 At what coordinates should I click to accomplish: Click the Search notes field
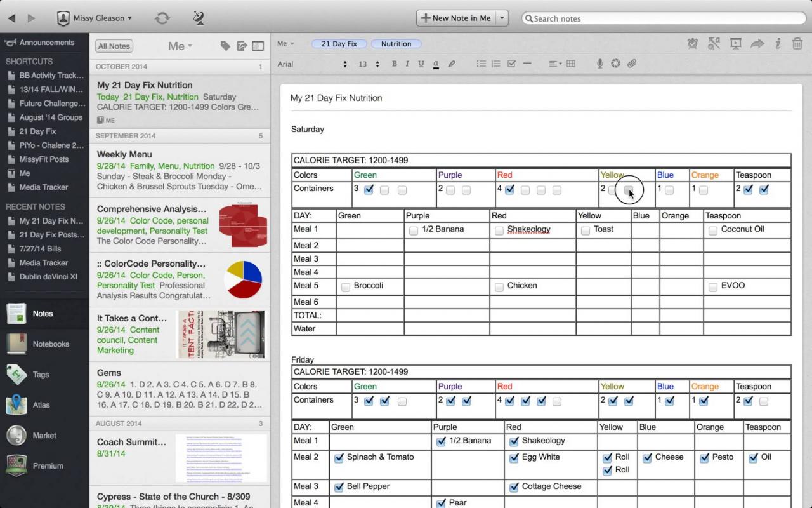[x=664, y=18]
